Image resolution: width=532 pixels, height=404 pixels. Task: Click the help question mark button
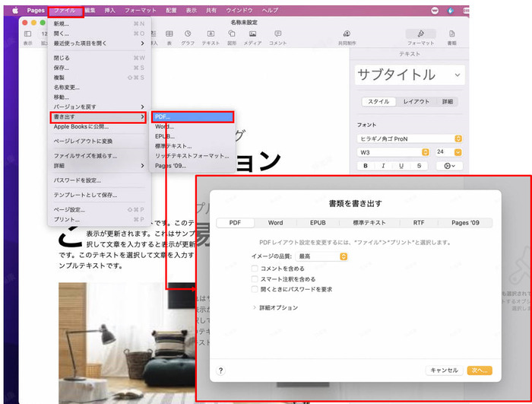point(220,371)
